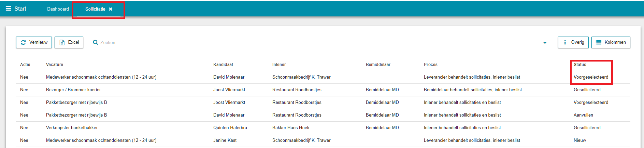
Task: Open the Bezorger / Brommer koerier row
Action: (323, 90)
